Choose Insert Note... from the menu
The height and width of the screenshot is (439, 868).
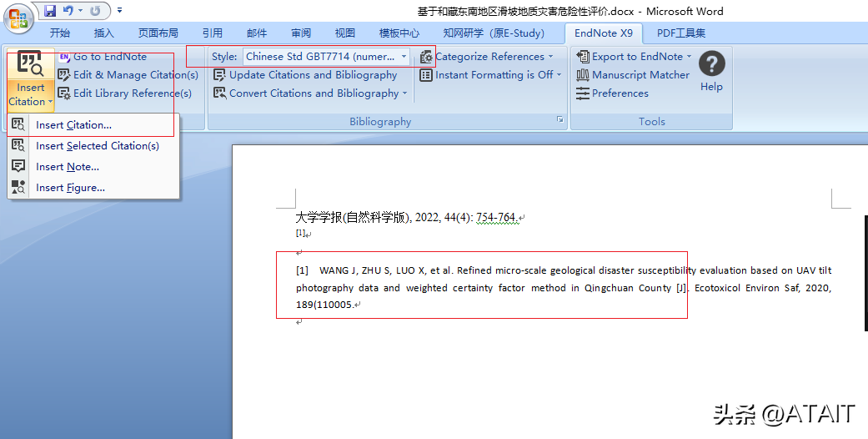[x=93, y=167]
